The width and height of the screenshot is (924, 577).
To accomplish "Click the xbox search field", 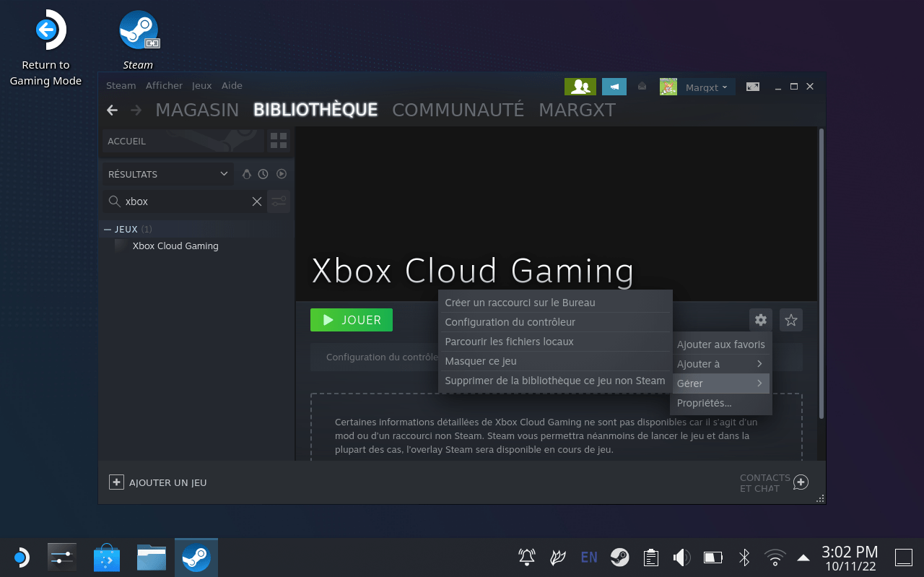I will pos(185,201).
